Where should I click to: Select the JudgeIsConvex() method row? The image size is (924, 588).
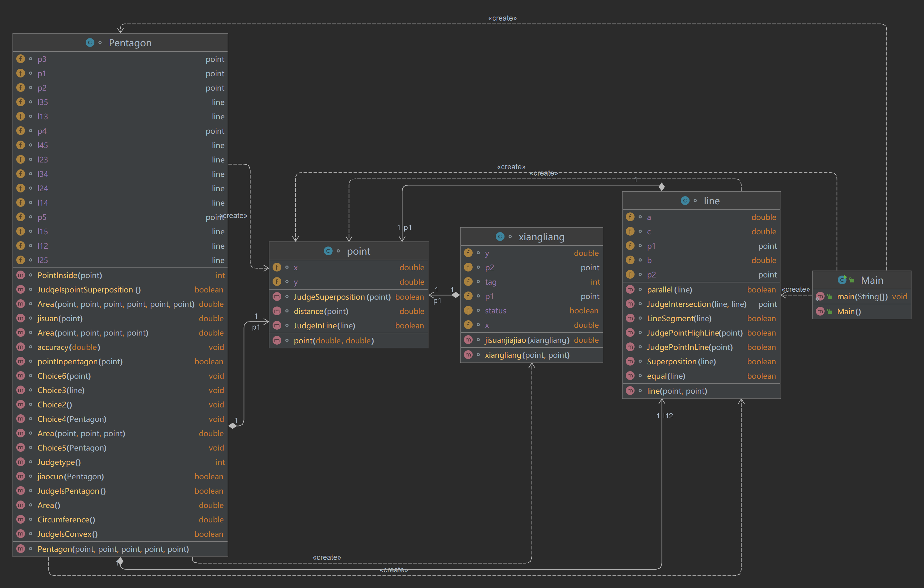68,534
